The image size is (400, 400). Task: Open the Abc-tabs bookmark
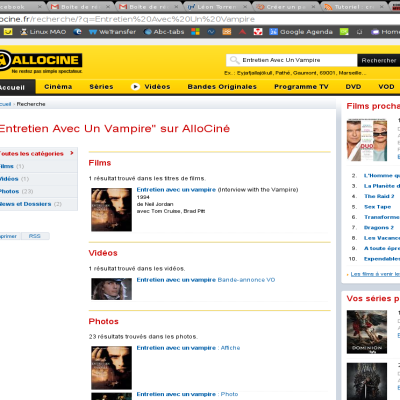(164, 32)
